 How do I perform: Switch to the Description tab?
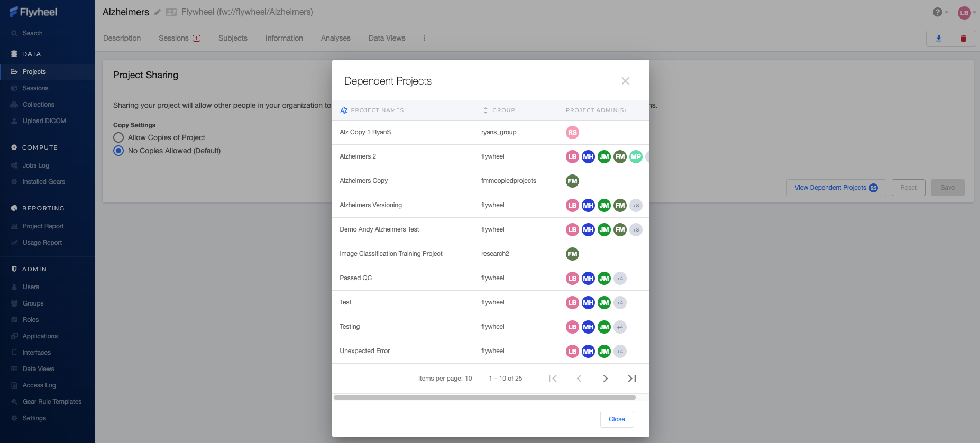[122, 38]
